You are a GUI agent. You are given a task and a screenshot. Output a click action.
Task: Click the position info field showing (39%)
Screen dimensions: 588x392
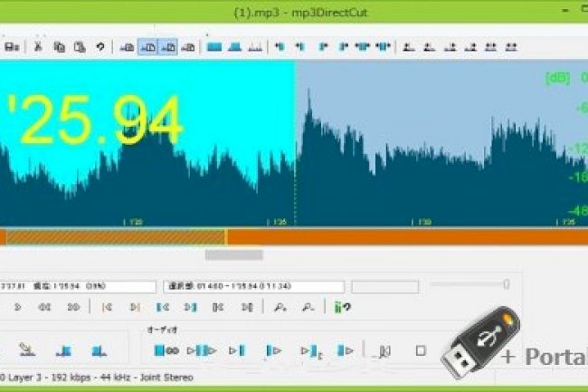pos(78,287)
